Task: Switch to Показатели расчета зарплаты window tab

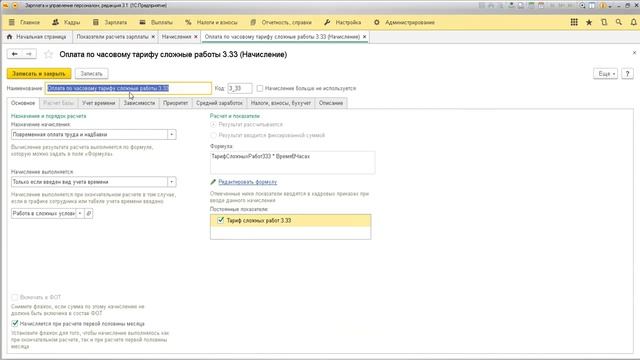Action: 112,37
